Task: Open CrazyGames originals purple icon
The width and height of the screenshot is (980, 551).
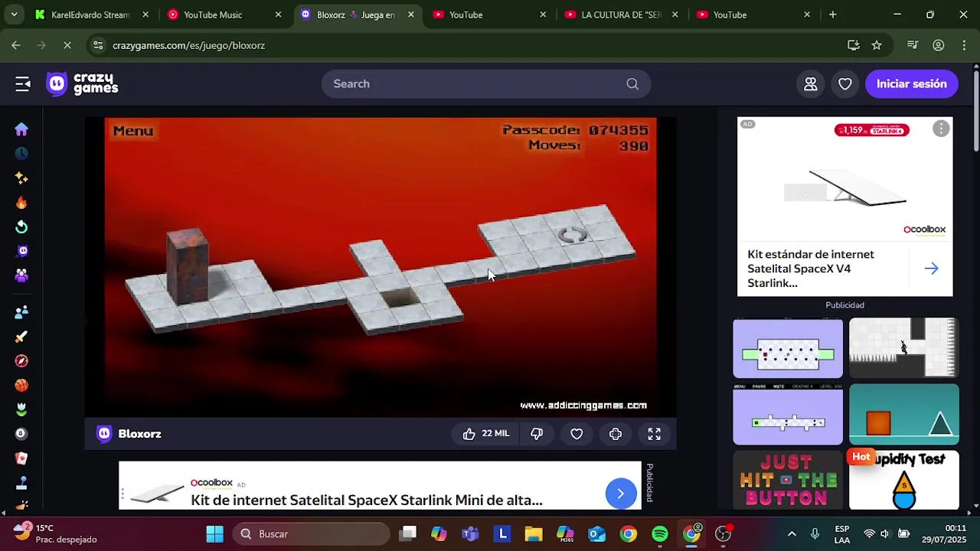Action: (21, 251)
